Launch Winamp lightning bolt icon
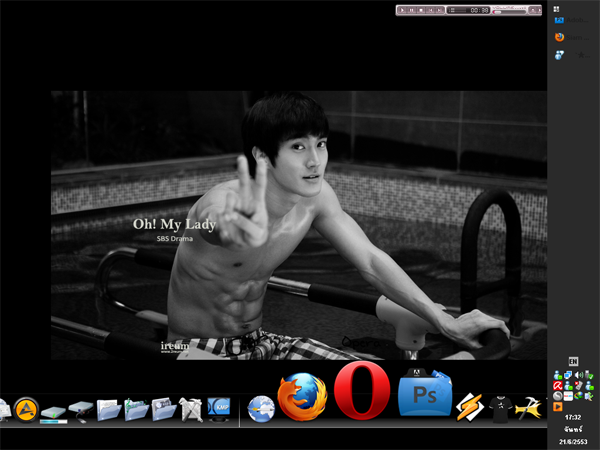This screenshot has width=600, height=450. [470, 407]
